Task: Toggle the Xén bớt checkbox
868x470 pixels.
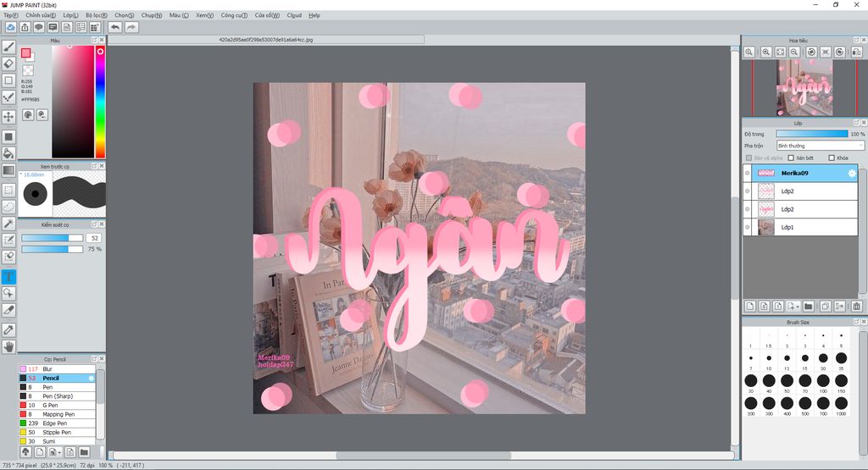Action: pyautogui.click(x=791, y=158)
